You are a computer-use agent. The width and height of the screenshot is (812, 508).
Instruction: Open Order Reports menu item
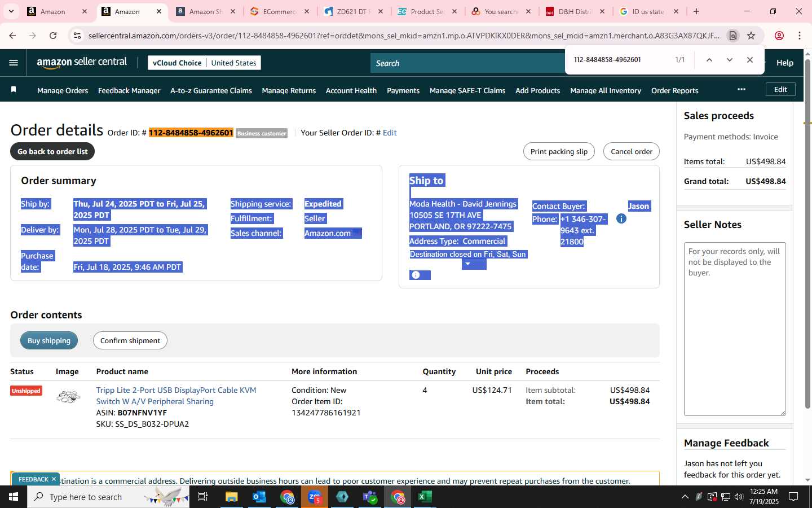(x=675, y=90)
